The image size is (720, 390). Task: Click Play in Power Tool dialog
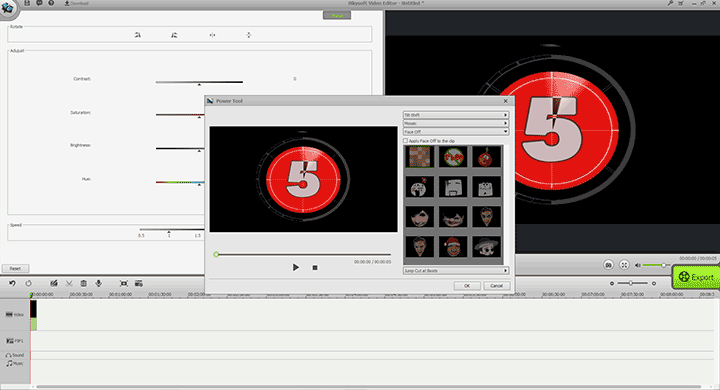[x=296, y=267]
